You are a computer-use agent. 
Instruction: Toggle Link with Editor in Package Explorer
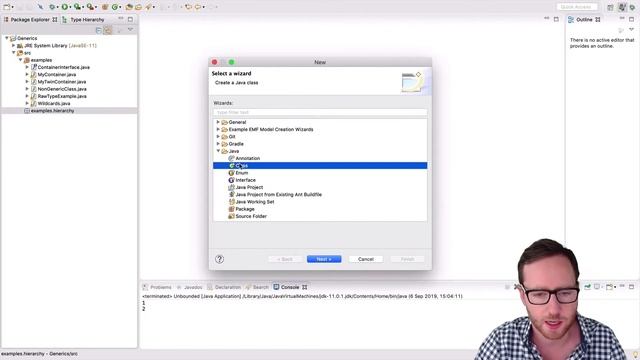pos(108,30)
